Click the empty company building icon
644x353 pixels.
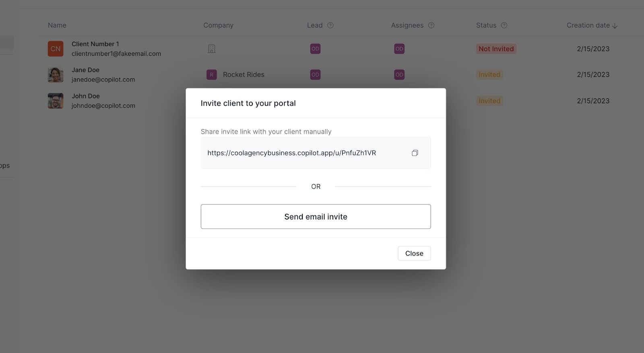point(212,49)
